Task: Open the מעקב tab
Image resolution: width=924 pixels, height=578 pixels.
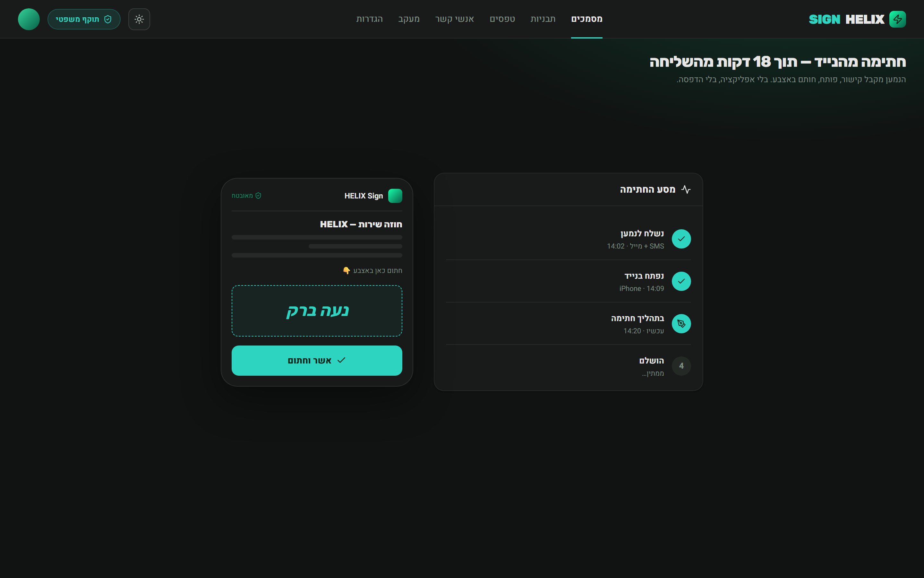Action: click(408, 19)
